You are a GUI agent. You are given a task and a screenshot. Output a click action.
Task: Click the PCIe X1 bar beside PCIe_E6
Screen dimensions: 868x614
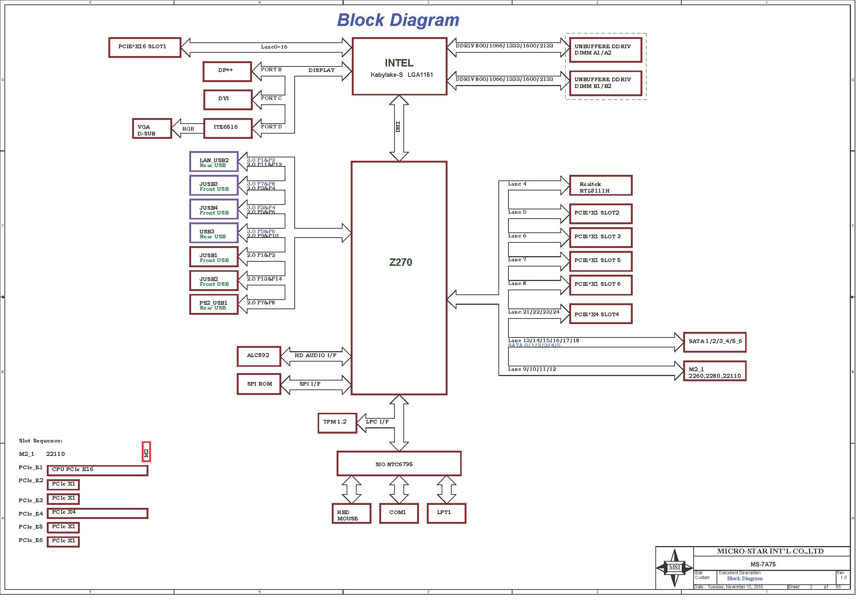pyautogui.click(x=63, y=542)
